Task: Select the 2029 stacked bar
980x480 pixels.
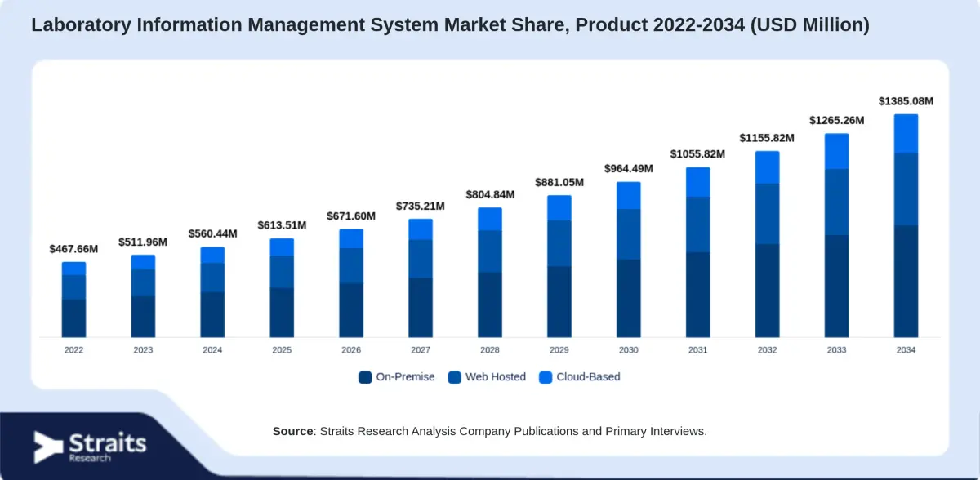Action: [559, 266]
